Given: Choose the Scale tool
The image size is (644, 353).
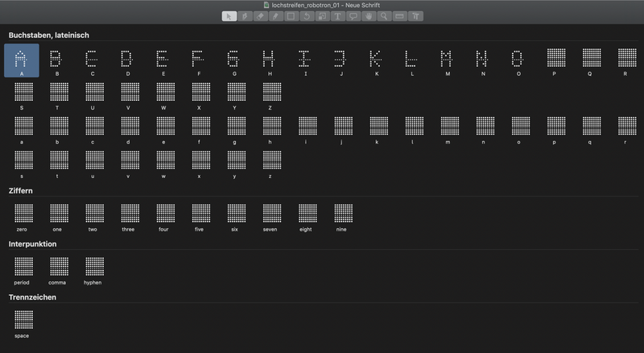Looking at the screenshot, I should pyautogui.click(x=321, y=16).
